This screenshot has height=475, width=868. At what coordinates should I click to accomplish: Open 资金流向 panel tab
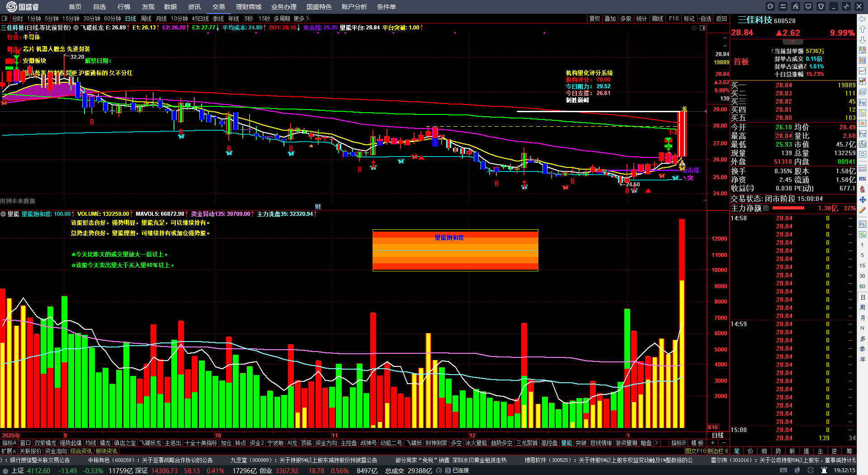click(x=56, y=451)
